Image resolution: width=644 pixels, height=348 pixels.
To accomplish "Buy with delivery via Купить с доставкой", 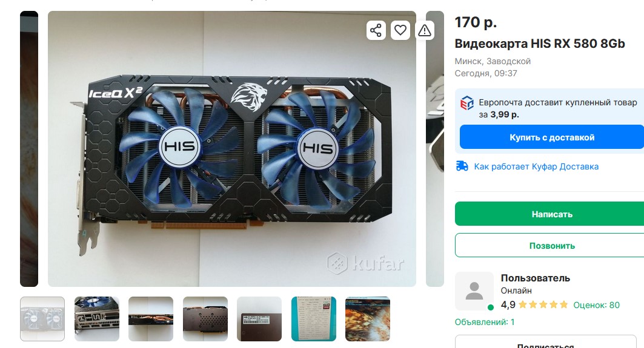I will (551, 137).
